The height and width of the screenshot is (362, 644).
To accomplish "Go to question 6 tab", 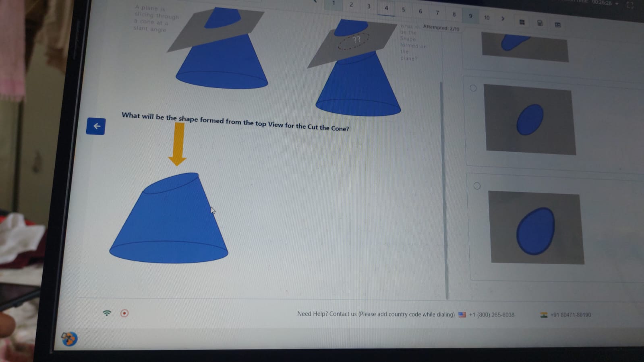I will 420,11.
